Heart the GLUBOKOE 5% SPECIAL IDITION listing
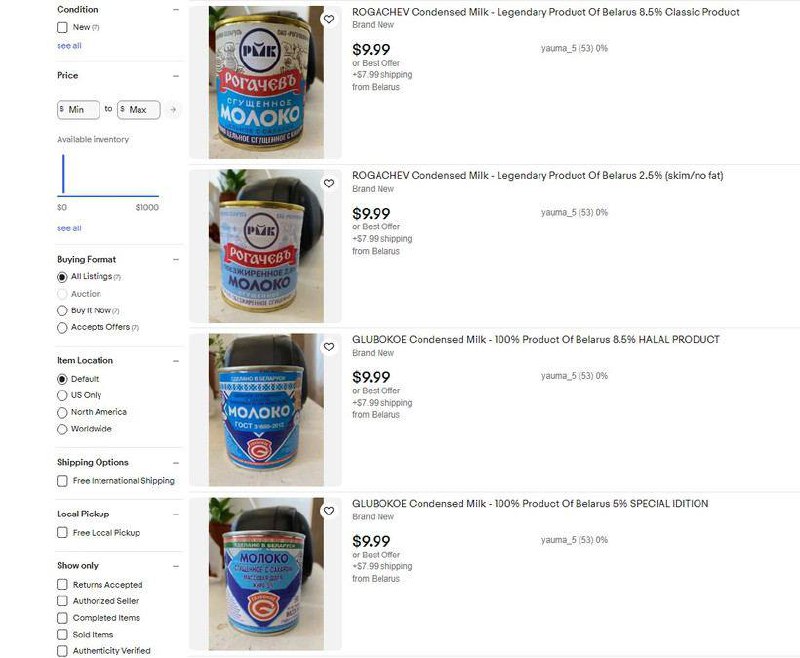Image resolution: width=800 pixels, height=658 pixels. pos(329,511)
